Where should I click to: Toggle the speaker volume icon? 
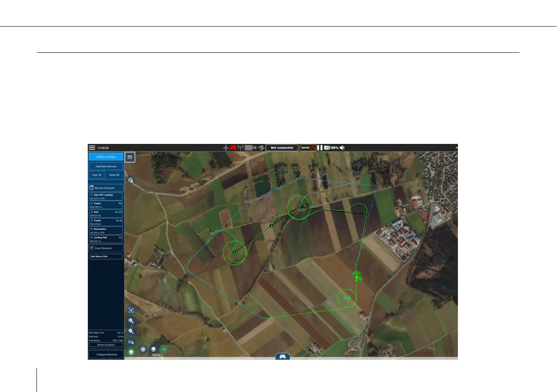point(342,148)
